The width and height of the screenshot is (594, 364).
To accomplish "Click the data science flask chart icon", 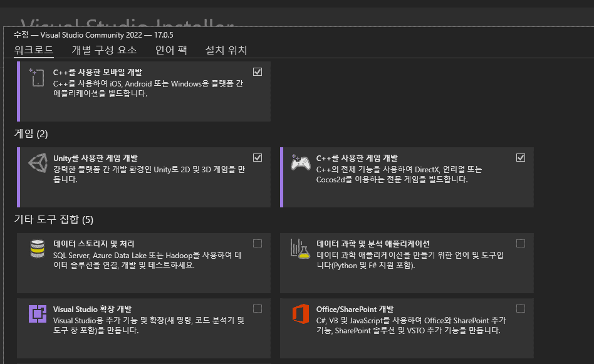I will (x=300, y=249).
